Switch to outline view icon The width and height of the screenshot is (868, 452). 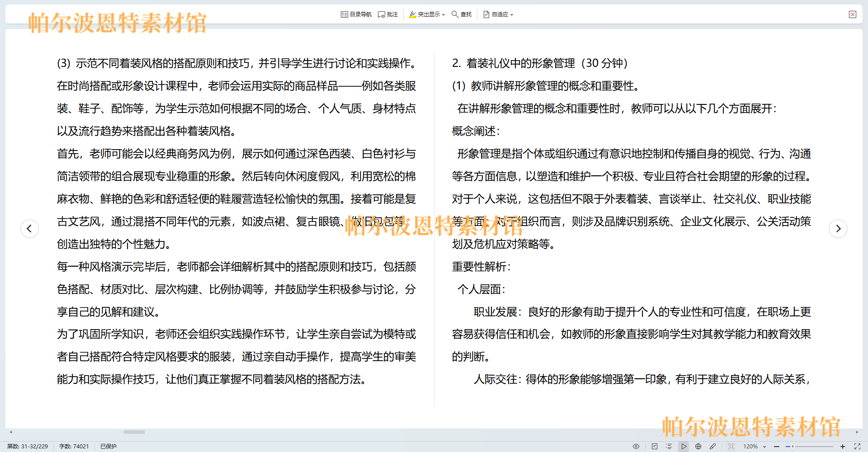pos(669,446)
